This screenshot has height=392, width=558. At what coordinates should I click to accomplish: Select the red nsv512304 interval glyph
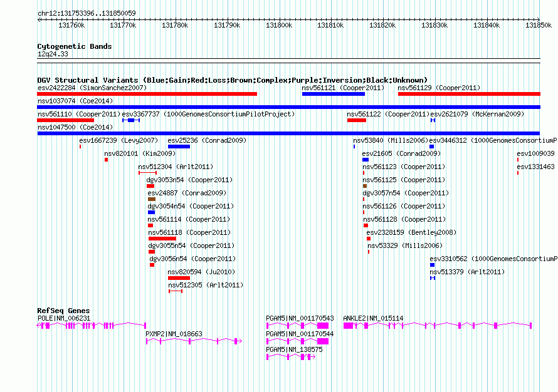148,173
